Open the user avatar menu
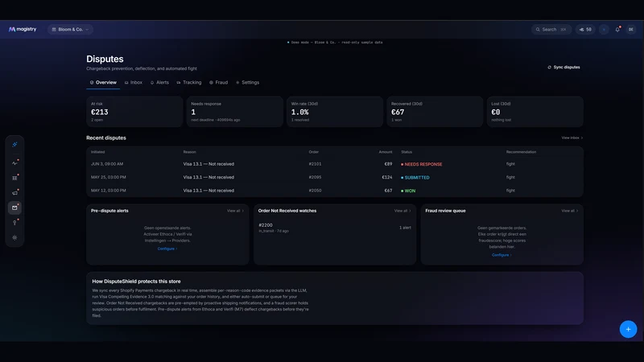The image size is (644, 362). (x=631, y=30)
